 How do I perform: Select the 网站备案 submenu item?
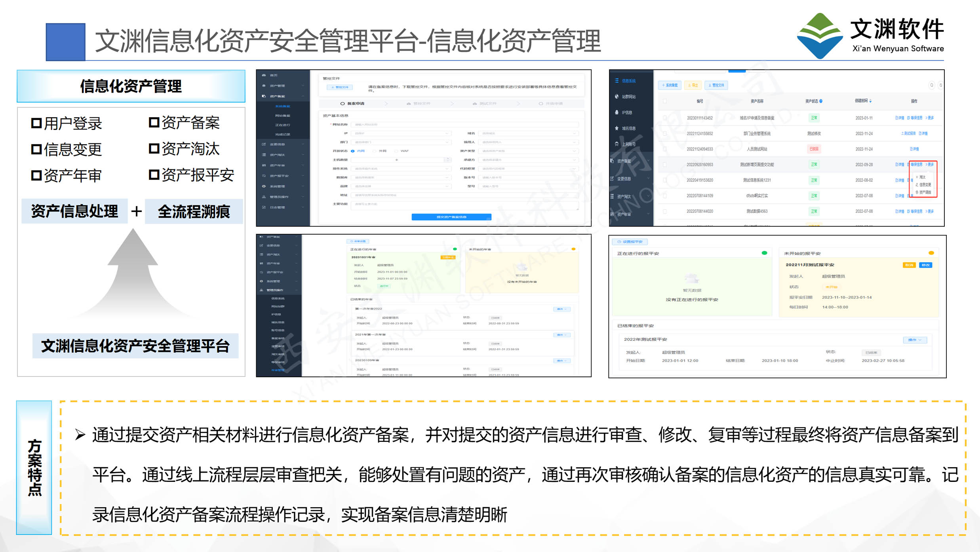(283, 116)
